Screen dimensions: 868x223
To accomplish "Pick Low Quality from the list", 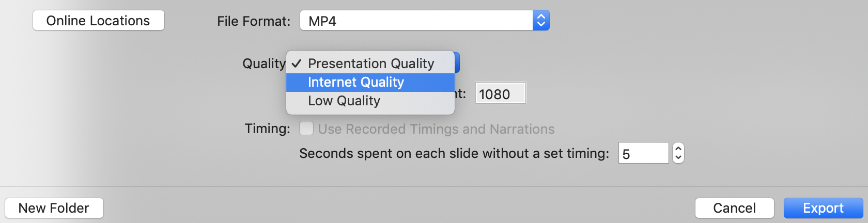I will 344,101.
